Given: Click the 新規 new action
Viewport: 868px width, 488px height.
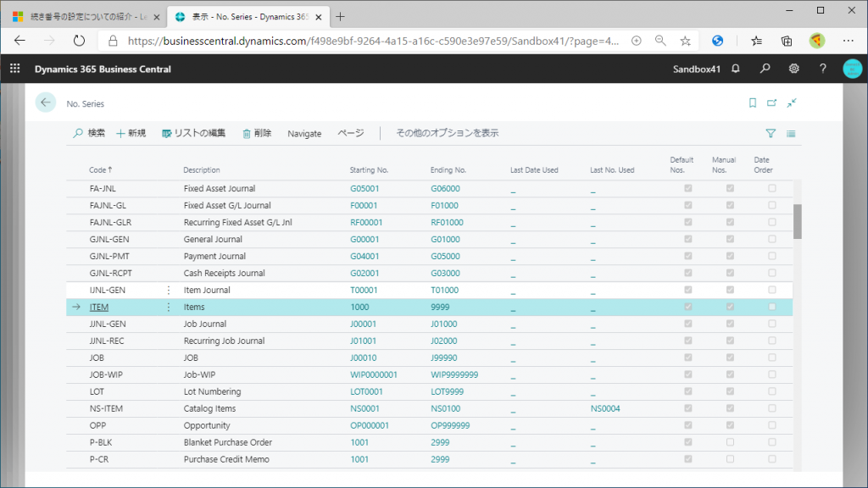Looking at the screenshot, I should click(x=131, y=133).
